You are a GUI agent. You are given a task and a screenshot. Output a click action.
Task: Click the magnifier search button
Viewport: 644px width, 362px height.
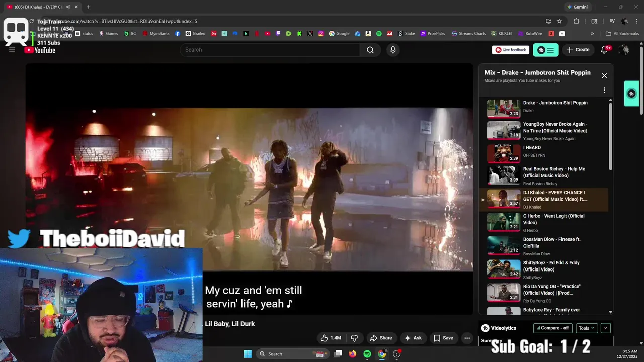(x=370, y=50)
